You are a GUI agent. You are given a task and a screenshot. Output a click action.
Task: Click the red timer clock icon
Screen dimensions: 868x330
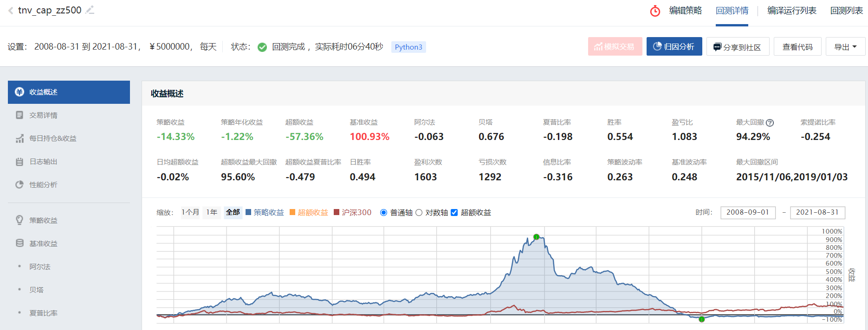pos(655,11)
